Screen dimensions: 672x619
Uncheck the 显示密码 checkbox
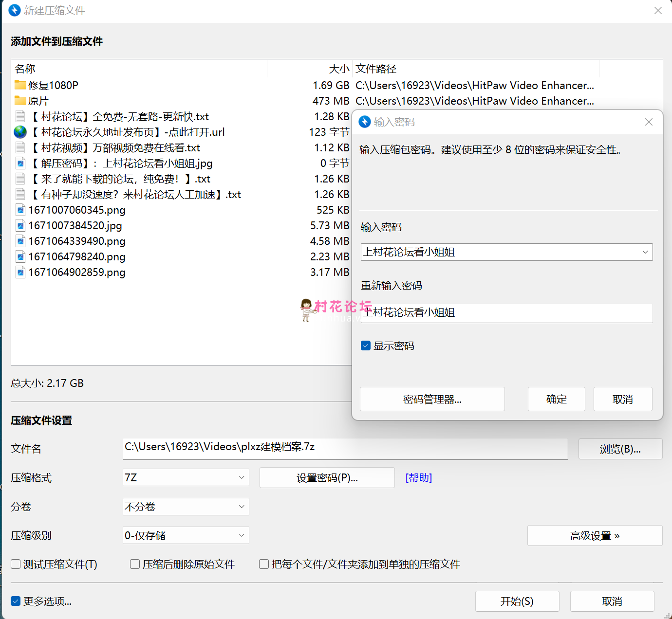pos(366,346)
